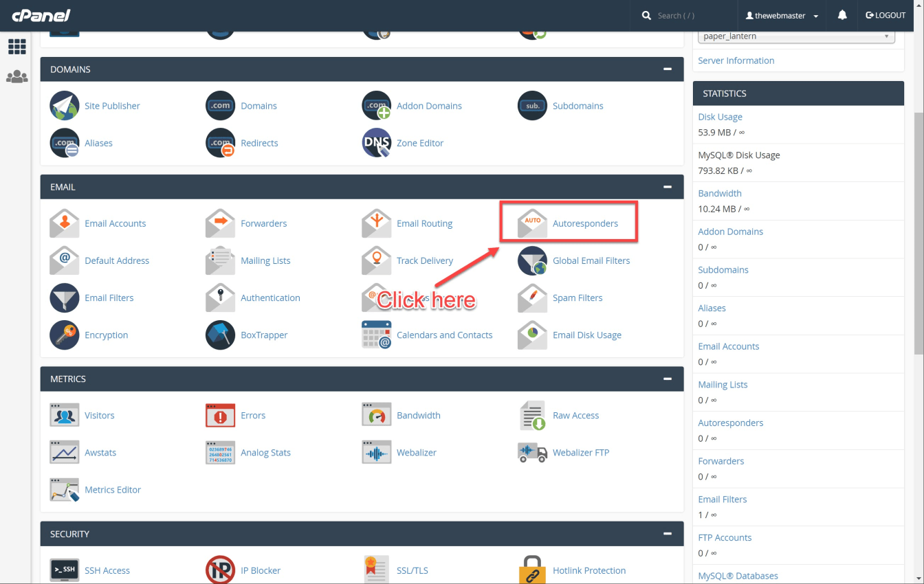Click the Errors warning icon

pyautogui.click(x=221, y=415)
